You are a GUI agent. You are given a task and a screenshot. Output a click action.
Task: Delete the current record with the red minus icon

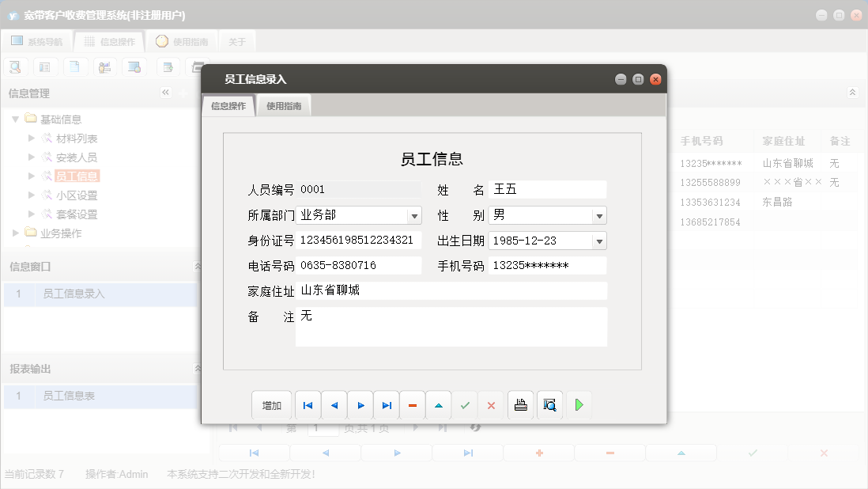coord(412,404)
